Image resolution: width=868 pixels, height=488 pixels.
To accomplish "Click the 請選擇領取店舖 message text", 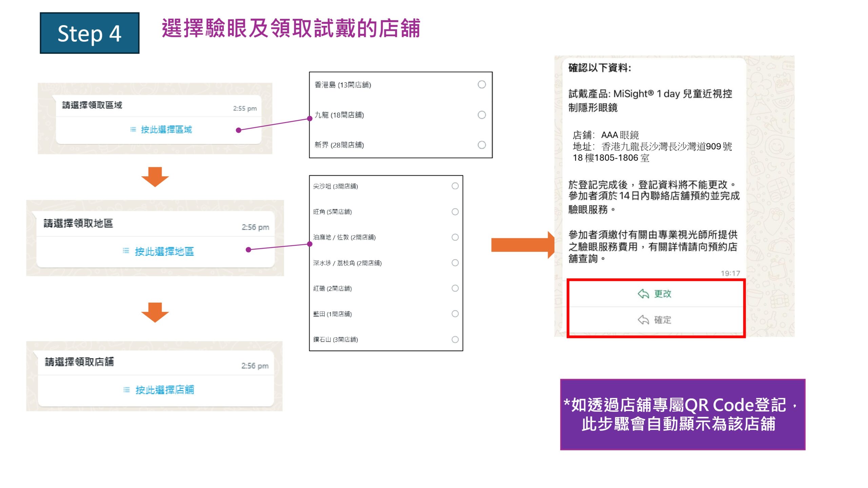I will [79, 362].
